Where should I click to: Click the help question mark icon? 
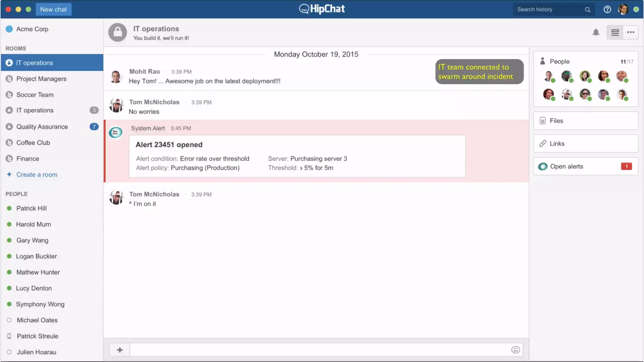(607, 9)
